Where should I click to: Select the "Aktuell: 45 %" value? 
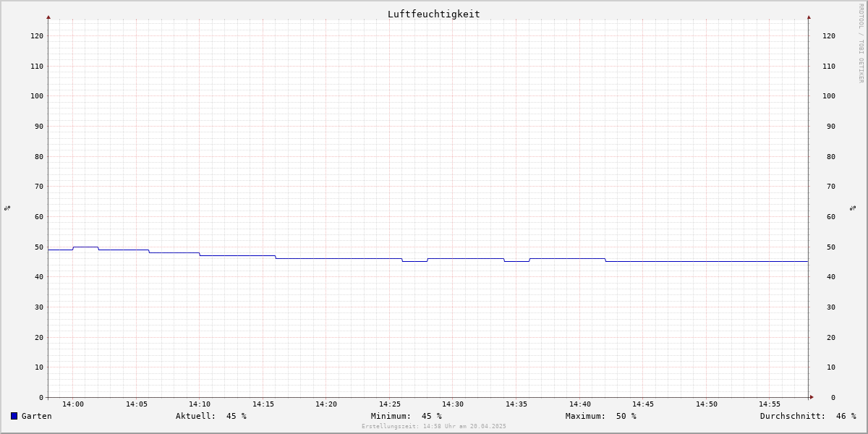(211, 416)
